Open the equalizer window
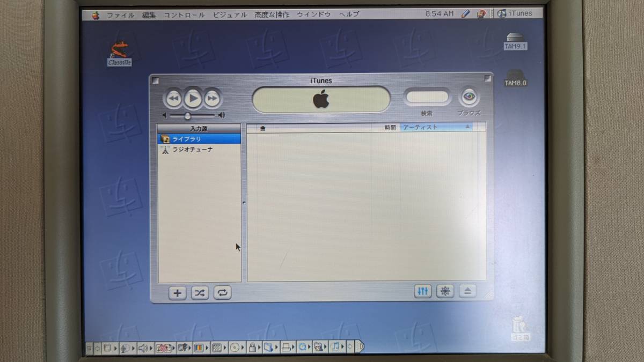Image resolution: width=644 pixels, height=362 pixels. tap(423, 291)
